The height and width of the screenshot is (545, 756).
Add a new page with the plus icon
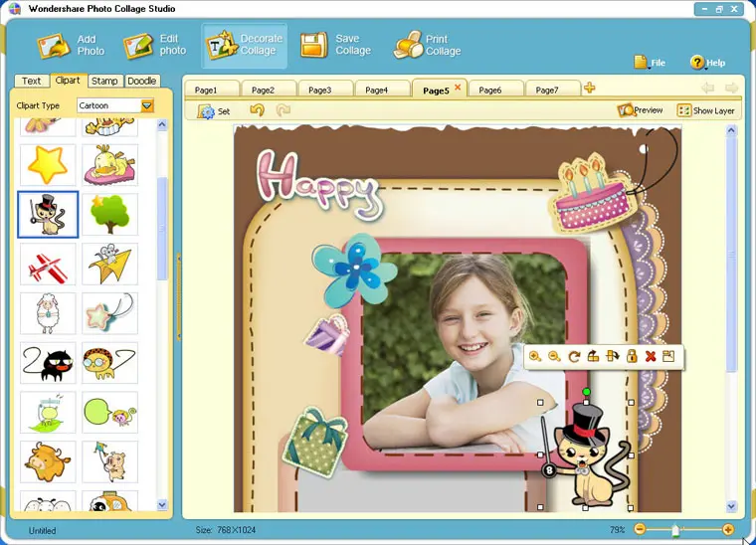coord(589,88)
